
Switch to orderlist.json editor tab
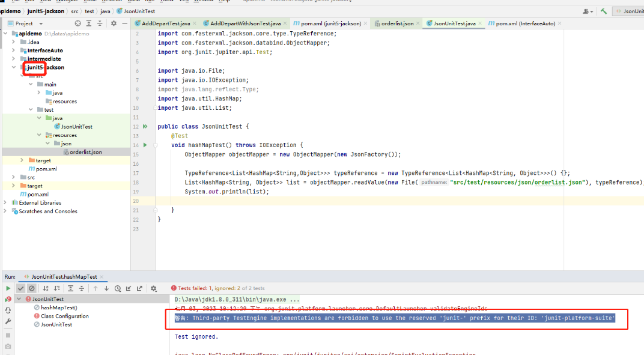394,23
